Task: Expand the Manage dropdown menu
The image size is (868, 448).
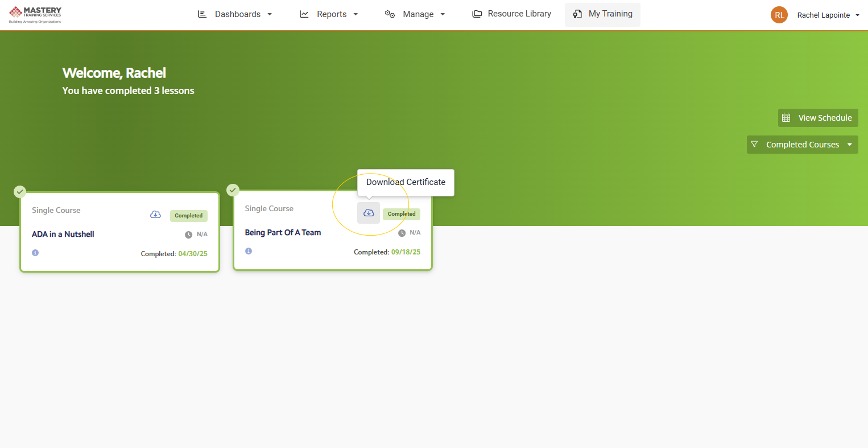Action: pyautogui.click(x=415, y=14)
